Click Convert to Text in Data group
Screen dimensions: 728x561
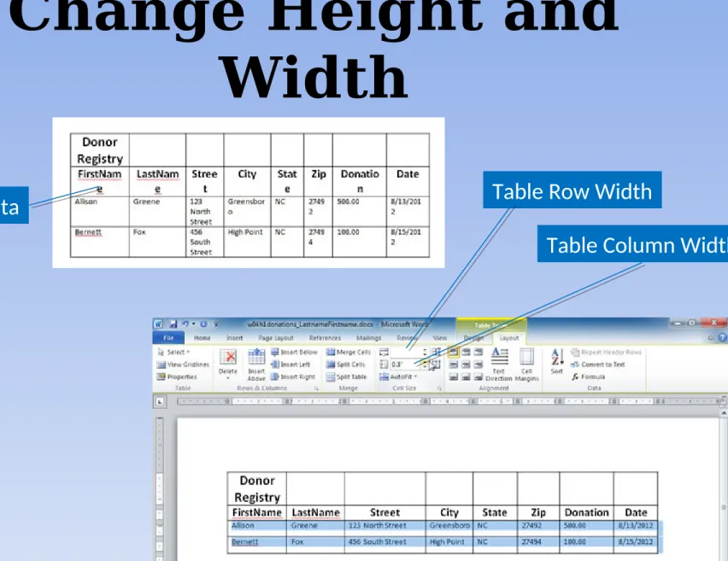[x=598, y=365]
